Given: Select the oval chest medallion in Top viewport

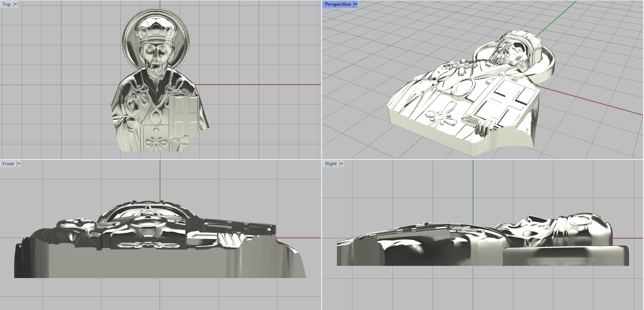Looking at the screenshot, I should [x=155, y=118].
